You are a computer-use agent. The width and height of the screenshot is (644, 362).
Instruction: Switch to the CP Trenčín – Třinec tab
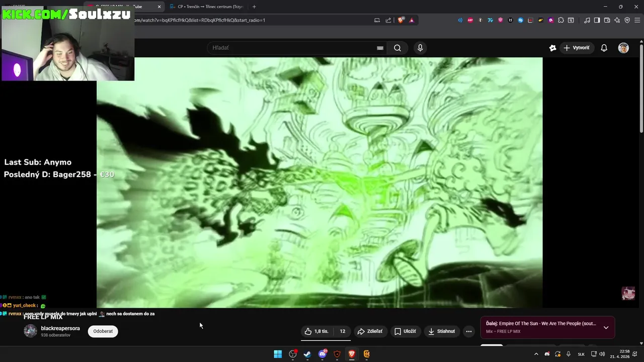pyautogui.click(x=207, y=7)
